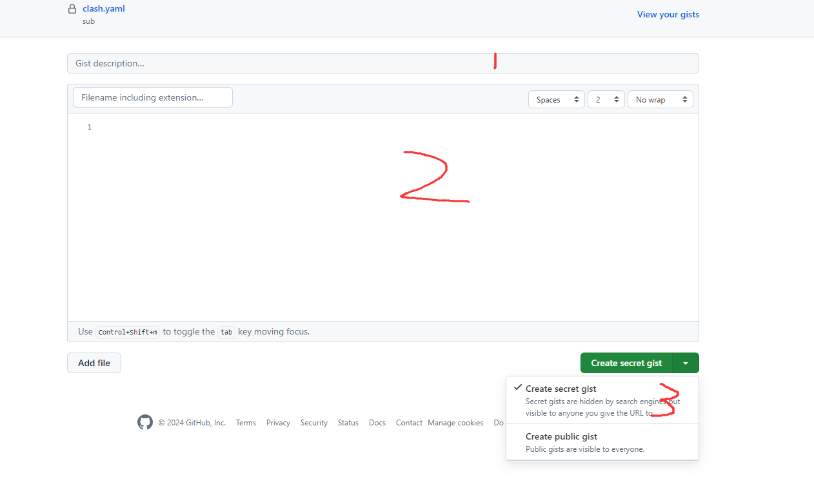
Task: Open Manage cookies in the footer
Action: [x=455, y=423]
